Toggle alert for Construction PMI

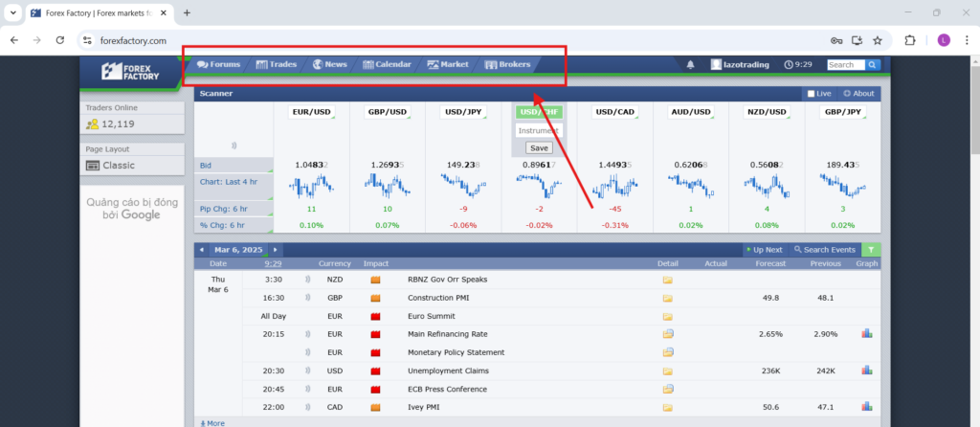307,298
